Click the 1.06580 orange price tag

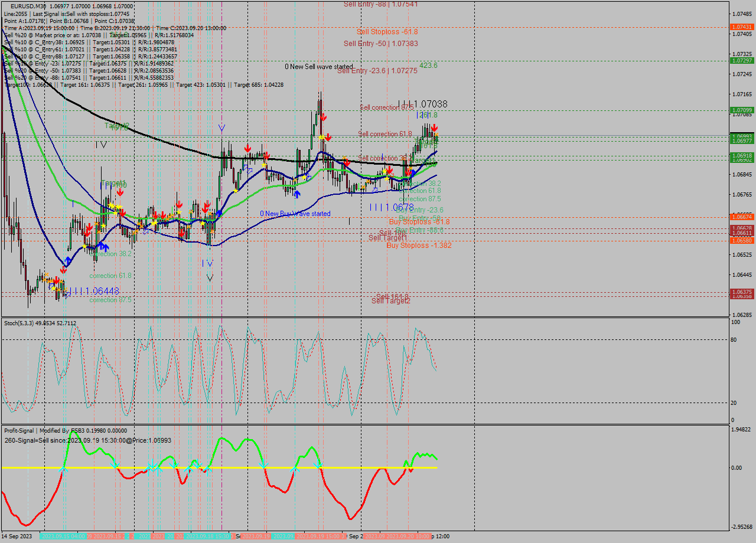tap(742, 240)
